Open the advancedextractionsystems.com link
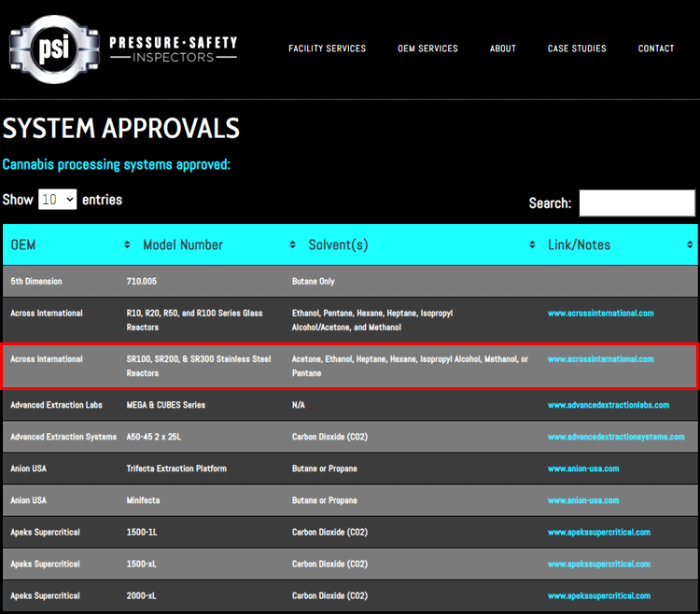 point(615,437)
